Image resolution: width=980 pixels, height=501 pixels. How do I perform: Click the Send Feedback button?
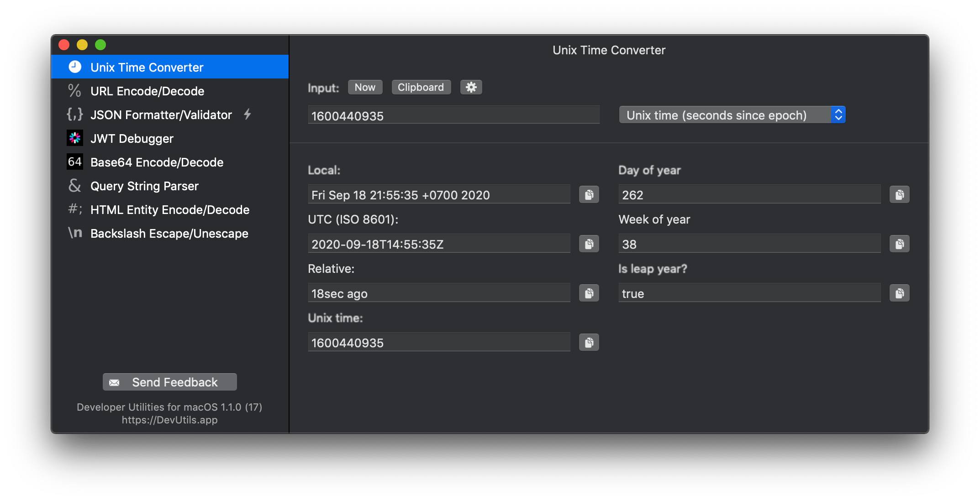[x=169, y=382]
